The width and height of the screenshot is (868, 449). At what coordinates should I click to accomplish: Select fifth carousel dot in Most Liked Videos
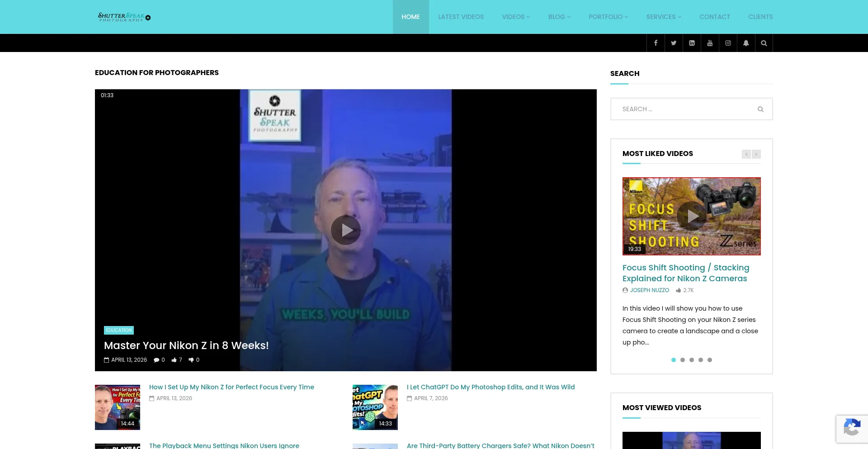pyautogui.click(x=710, y=360)
